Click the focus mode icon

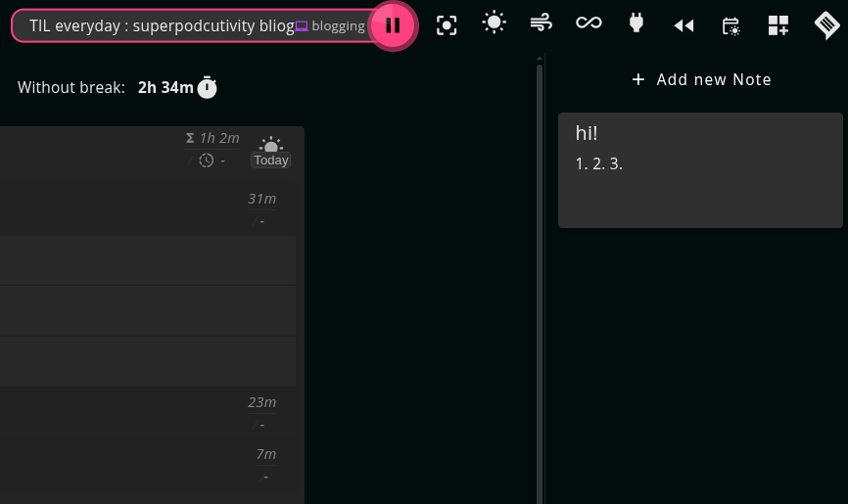447,25
